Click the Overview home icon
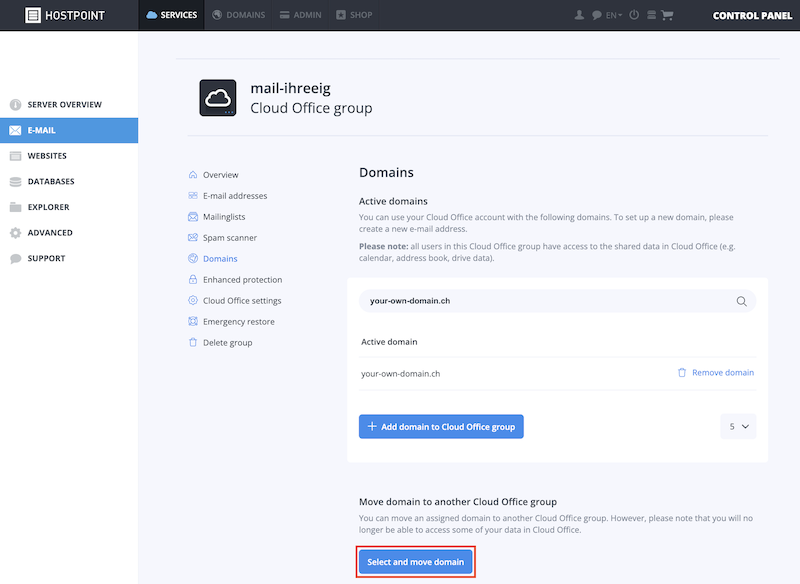Image resolution: width=800 pixels, height=584 pixels. pyautogui.click(x=193, y=175)
